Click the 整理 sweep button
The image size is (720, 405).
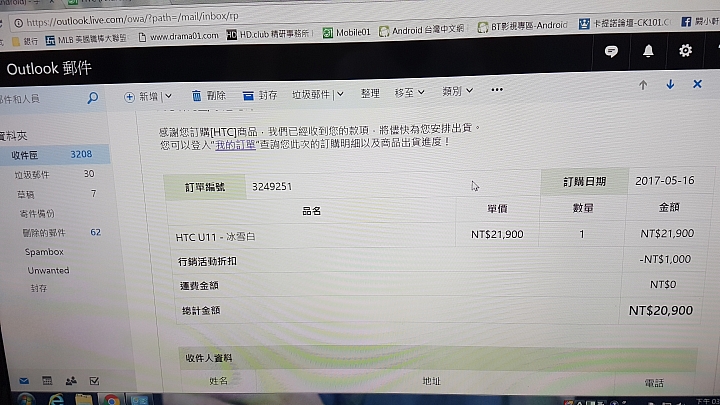click(x=370, y=93)
